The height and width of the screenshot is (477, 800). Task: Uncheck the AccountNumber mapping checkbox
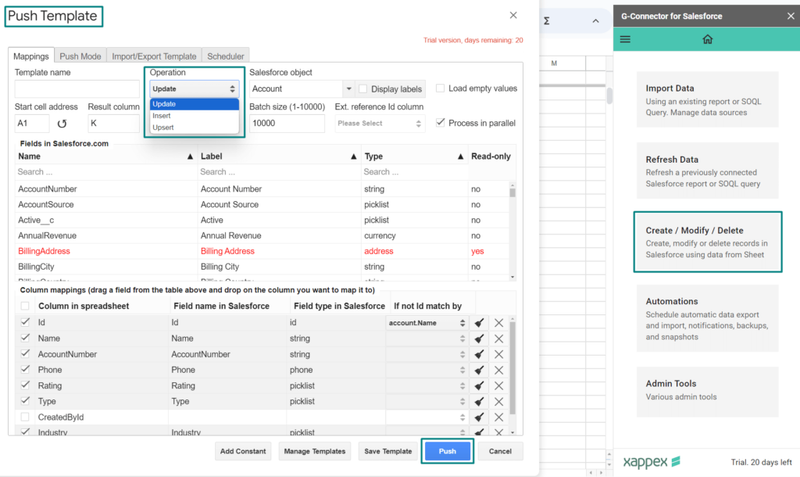tap(24, 354)
